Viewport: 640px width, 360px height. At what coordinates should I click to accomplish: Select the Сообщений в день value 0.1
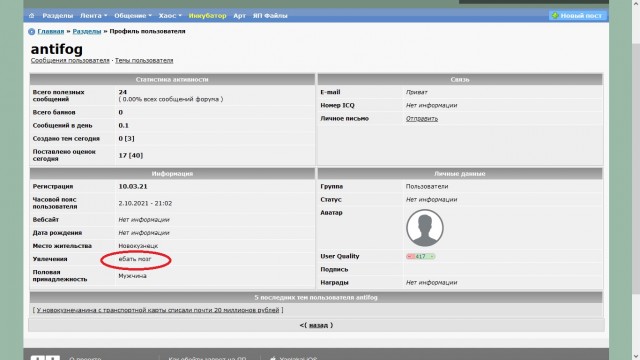point(123,126)
